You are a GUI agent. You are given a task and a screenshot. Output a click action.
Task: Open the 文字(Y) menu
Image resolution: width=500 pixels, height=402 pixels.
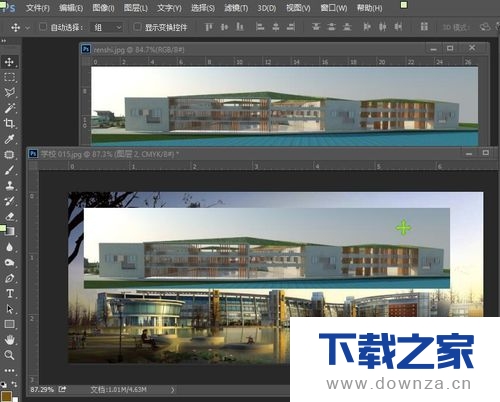pos(169,8)
